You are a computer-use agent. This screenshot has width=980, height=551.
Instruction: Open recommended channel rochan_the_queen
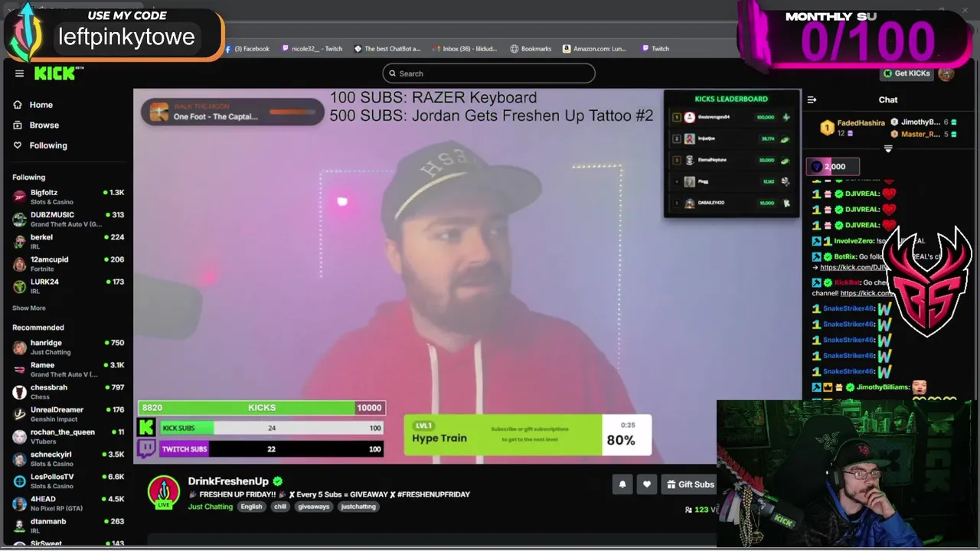(68, 436)
